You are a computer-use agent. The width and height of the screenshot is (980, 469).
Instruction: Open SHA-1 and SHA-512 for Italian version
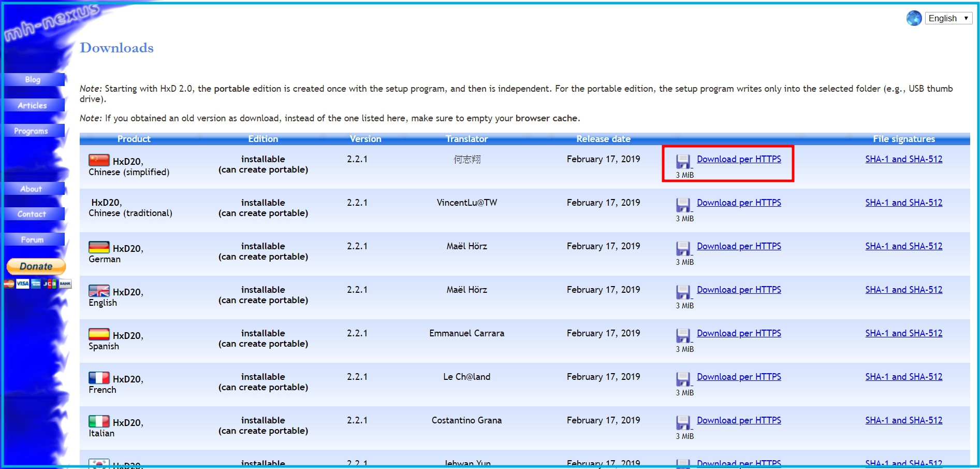pos(904,420)
